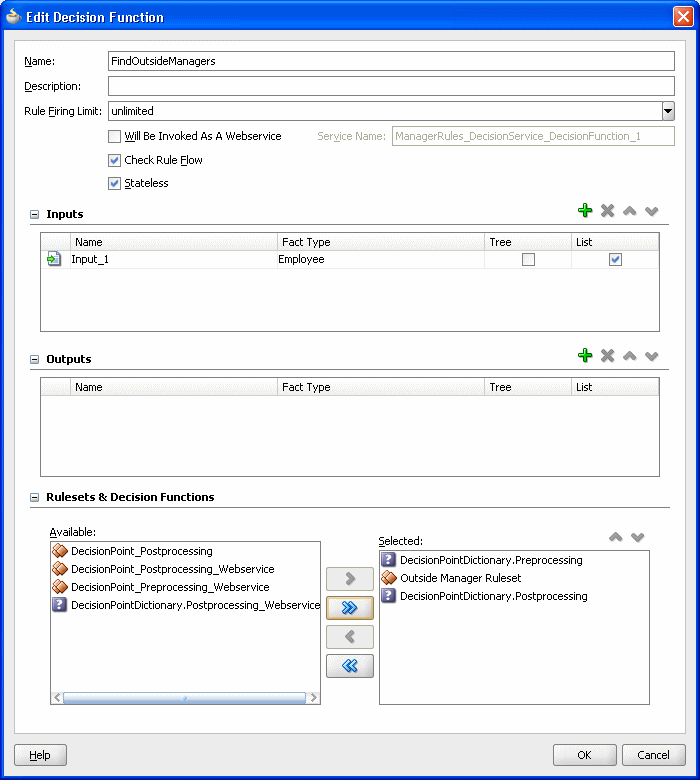Open Help for this dialog
The image size is (700, 780).
(x=40, y=755)
